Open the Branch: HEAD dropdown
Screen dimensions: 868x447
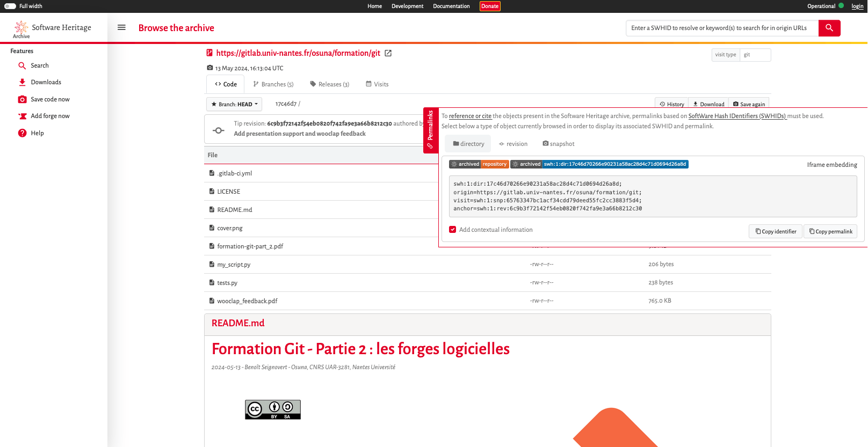point(234,104)
